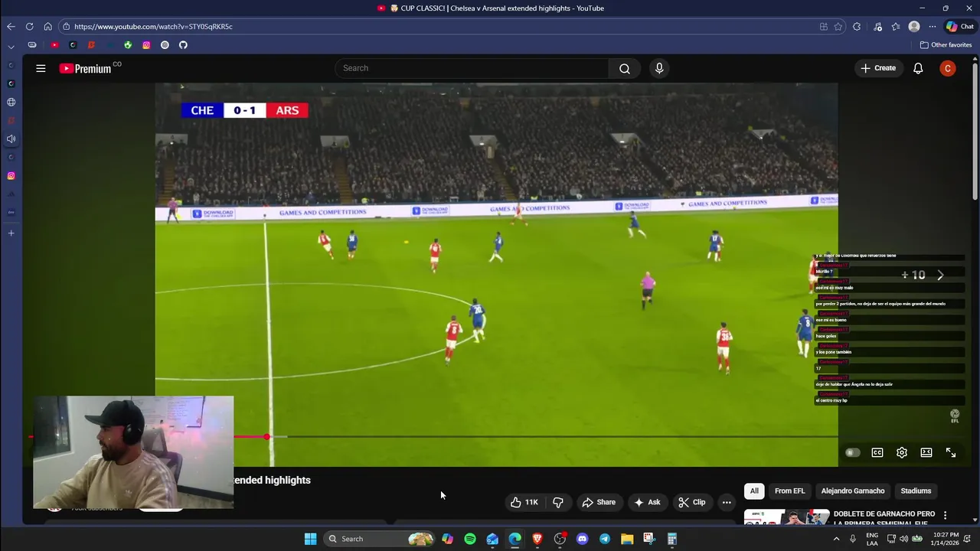Image resolution: width=980 pixels, height=551 pixels.
Task: Start voice search with microphone icon
Action: coord(659,68)
